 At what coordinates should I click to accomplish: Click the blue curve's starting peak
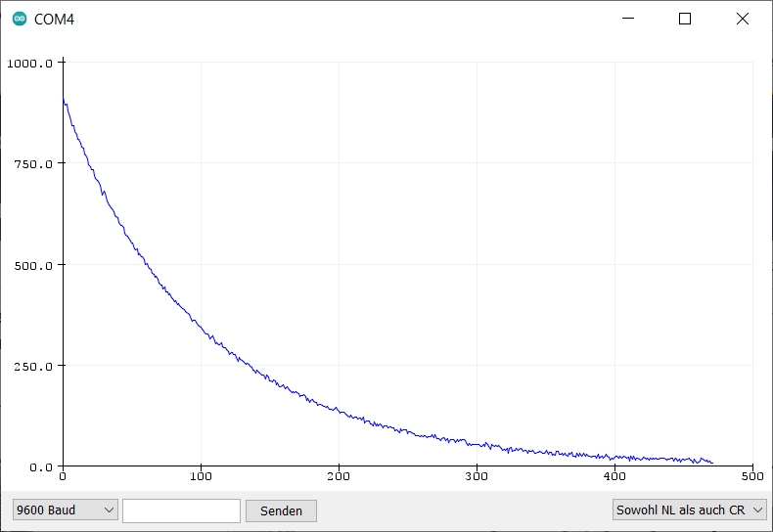(x=64, y=100)
